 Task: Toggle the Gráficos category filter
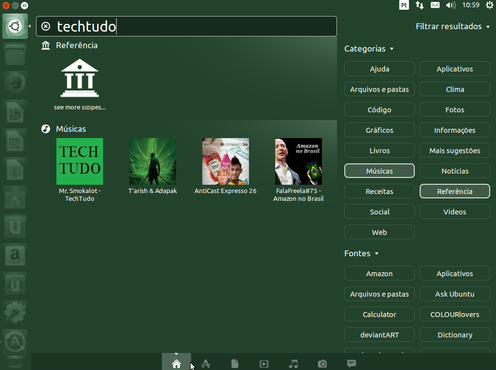tap(379, 130)
